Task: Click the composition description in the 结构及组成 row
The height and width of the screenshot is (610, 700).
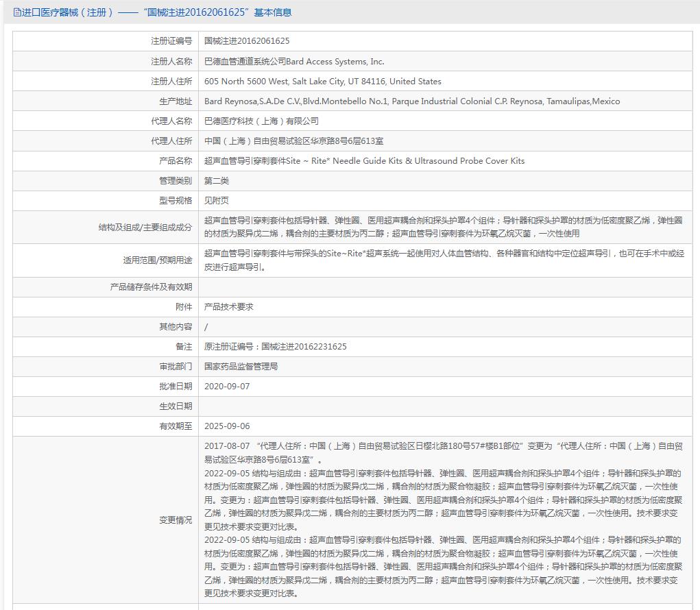Action: tap(444, 227)
